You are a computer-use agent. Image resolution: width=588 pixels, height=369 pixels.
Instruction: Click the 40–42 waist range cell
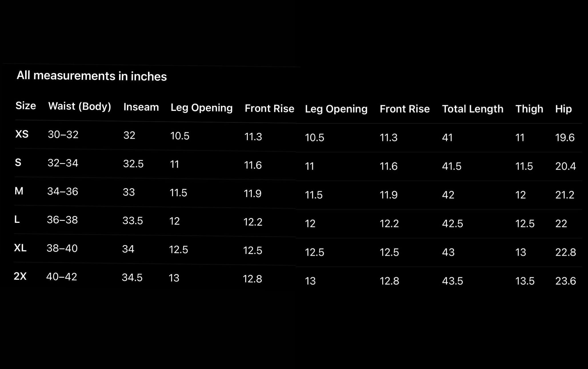(x=61, y=277)
